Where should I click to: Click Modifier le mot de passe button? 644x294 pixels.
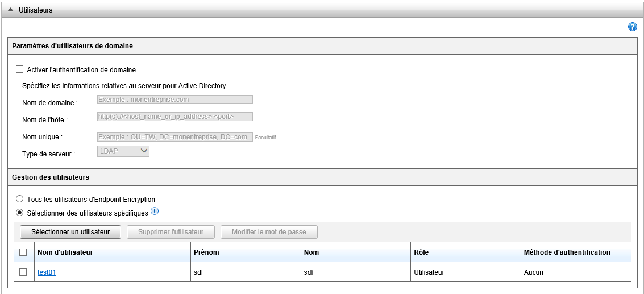point(269,232)
